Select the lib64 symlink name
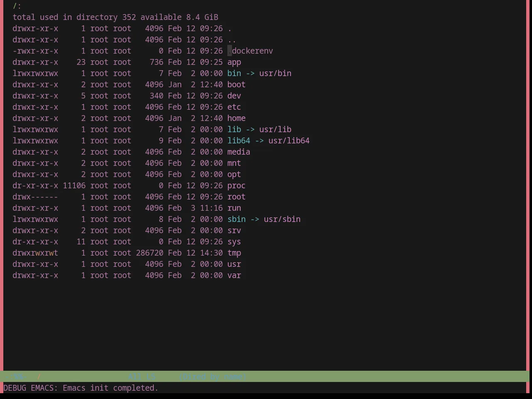This screenshot has height=399, width=532. pos(239,140)
